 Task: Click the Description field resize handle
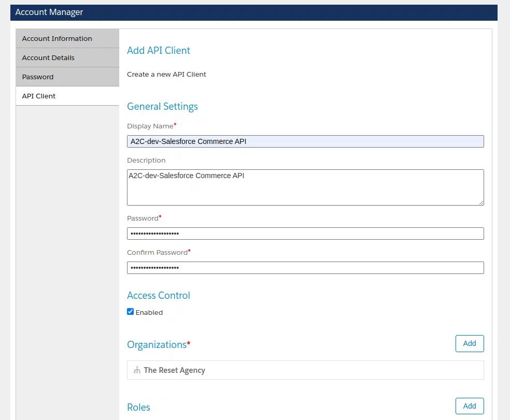click(x=481, y=203)
